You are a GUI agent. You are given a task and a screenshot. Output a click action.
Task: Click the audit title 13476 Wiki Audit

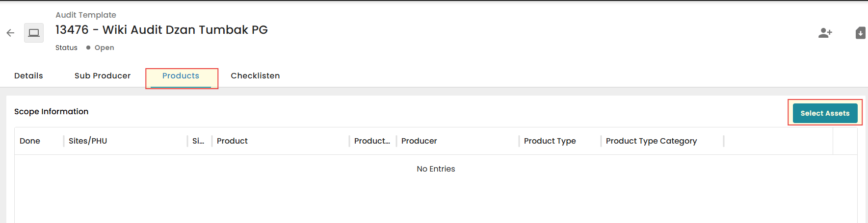pos(161,30)
